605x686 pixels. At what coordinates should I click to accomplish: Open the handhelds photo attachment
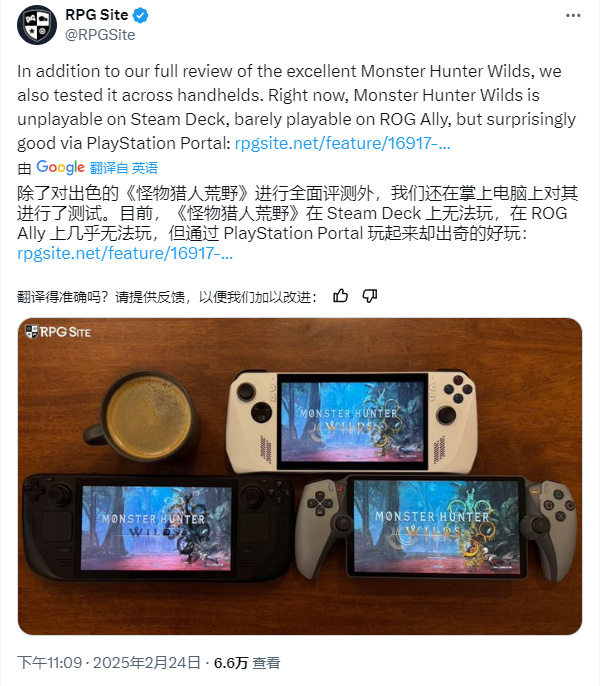pos(300,476)
